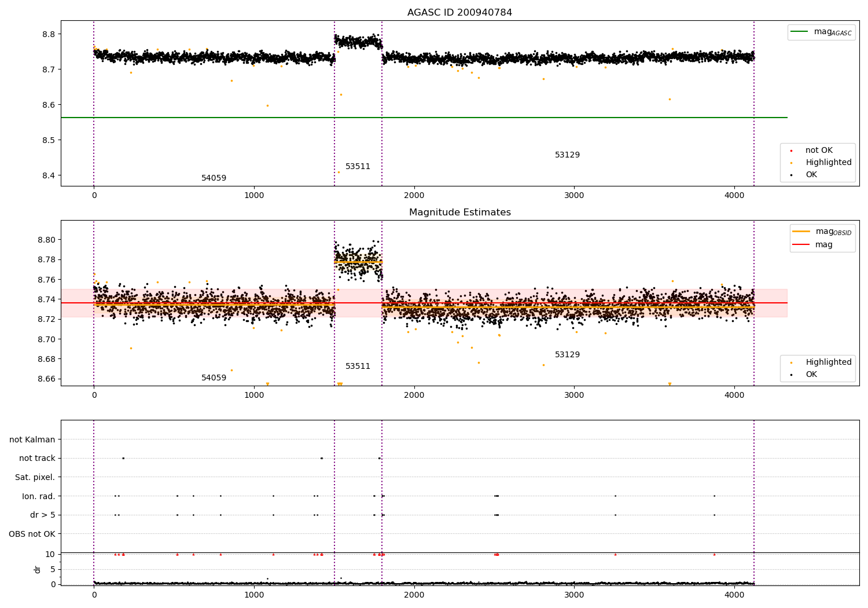Image resolution: width=868 pixels, height=608 pixels.
Task: Click the '54059' annotation in Magnitude Estimates plot
Action: click(214, 378)
